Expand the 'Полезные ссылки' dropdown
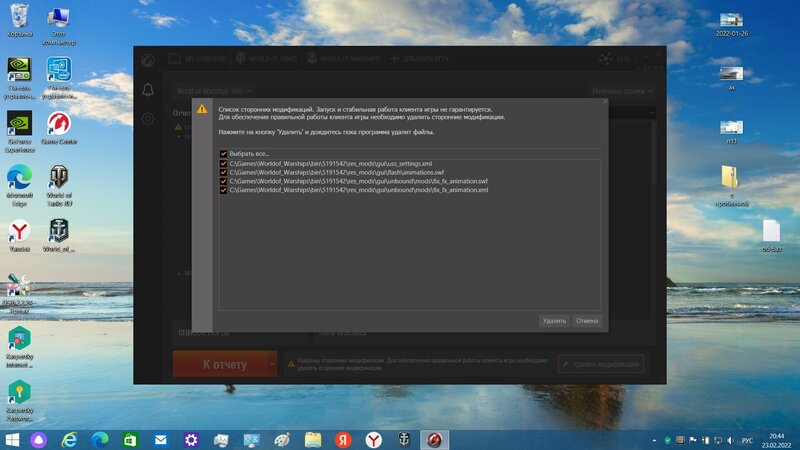Image resolution: width=800 pixels, height=450 pixels. (621, 91)
